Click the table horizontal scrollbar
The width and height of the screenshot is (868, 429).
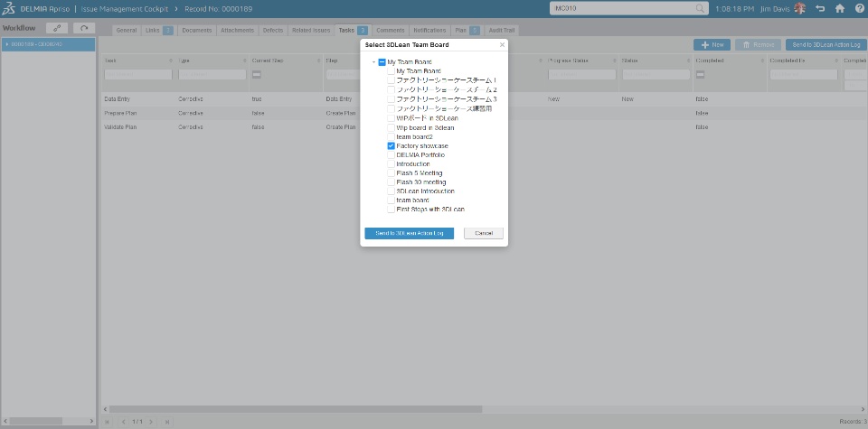pyautogui.click(x=296, y=409)
